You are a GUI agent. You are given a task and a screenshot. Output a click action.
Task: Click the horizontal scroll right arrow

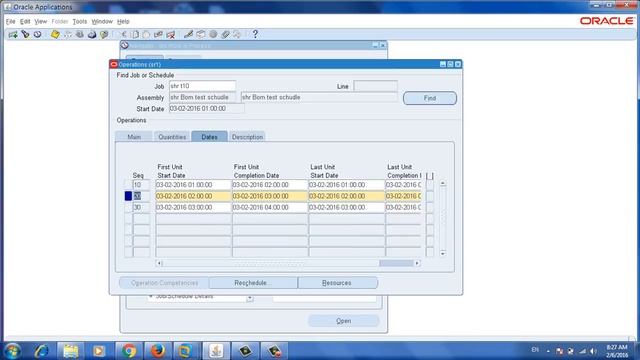(x=417, y=263)
